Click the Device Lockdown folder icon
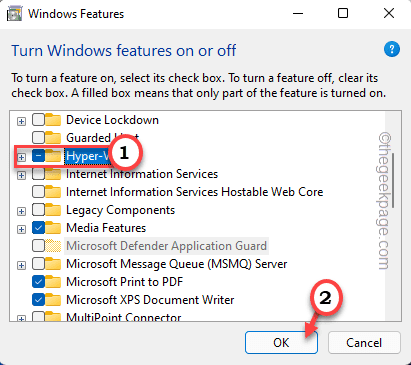This screenshot has width=411, height=365. pos(53,120)
